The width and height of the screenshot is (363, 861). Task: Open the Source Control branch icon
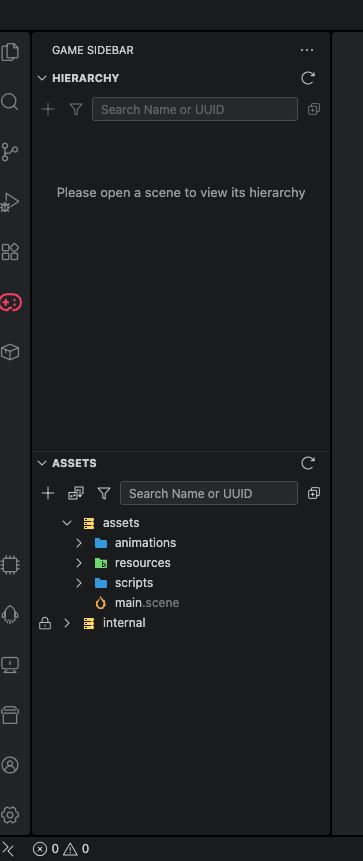(10, 152)
